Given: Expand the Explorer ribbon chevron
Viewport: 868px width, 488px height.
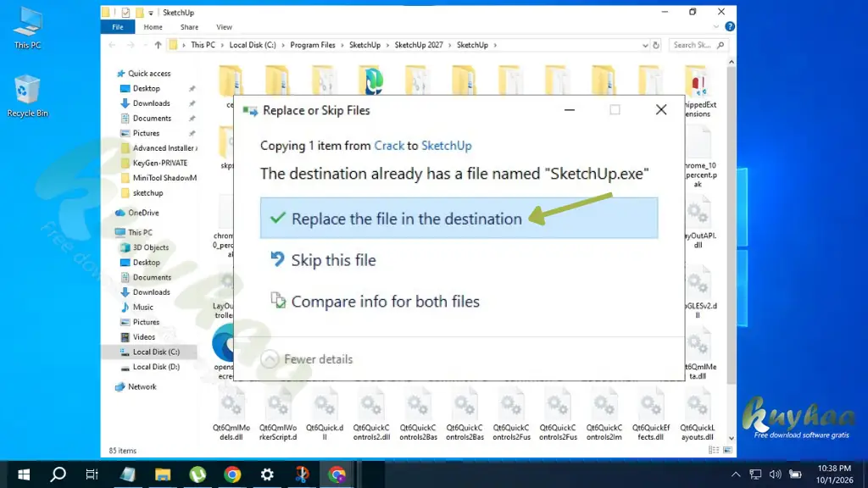Looking at the screenshot, I should coord(715,26).
